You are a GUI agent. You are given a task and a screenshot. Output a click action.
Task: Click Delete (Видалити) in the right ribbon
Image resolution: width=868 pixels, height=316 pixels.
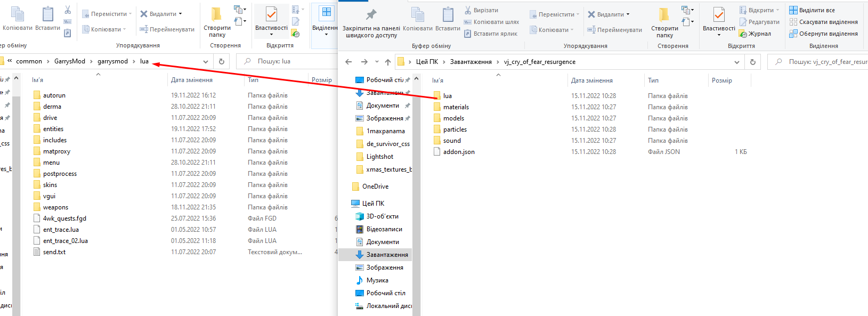(x=609, y=14)
